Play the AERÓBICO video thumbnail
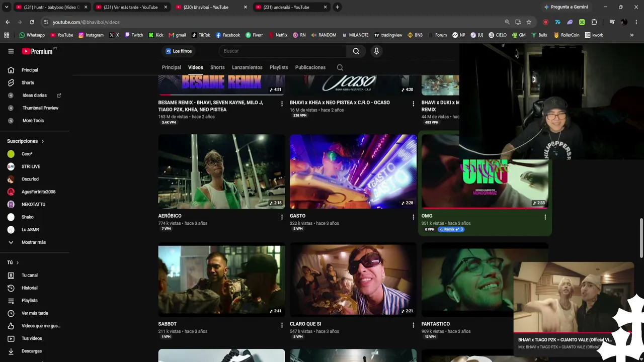This screenshot has width=644, height=362. pos(221,171)
